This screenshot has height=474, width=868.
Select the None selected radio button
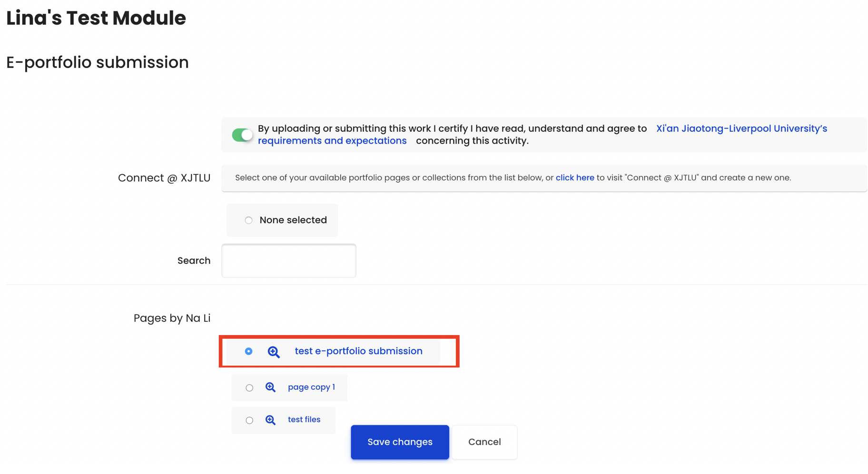point(248,220)
